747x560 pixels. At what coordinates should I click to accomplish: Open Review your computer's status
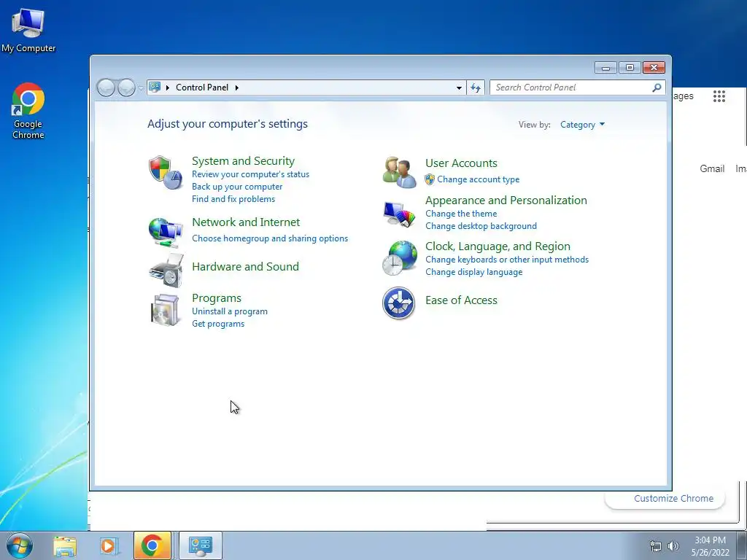click(251, 174)
